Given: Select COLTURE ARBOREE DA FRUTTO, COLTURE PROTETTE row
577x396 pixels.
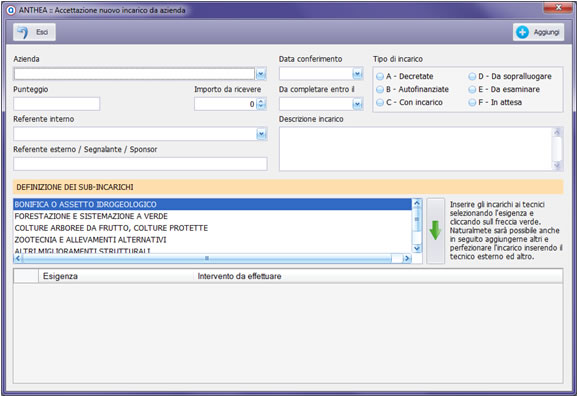Looking at the screenshot, I should 212,228.
